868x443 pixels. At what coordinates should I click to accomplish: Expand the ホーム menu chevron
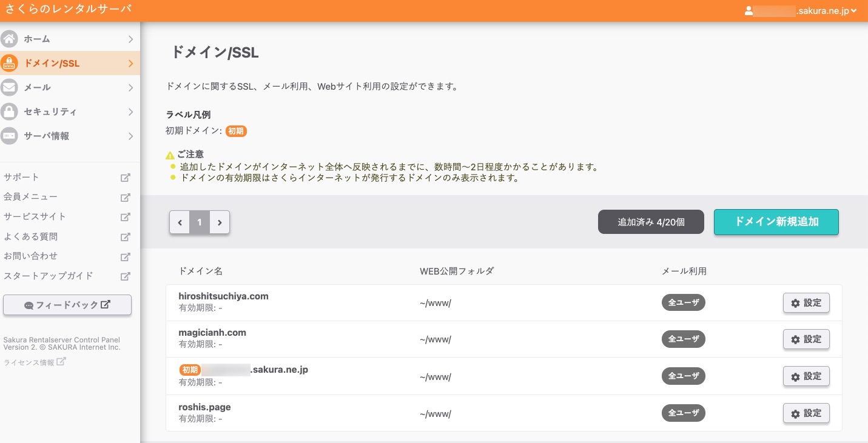[x=130, y=39]
